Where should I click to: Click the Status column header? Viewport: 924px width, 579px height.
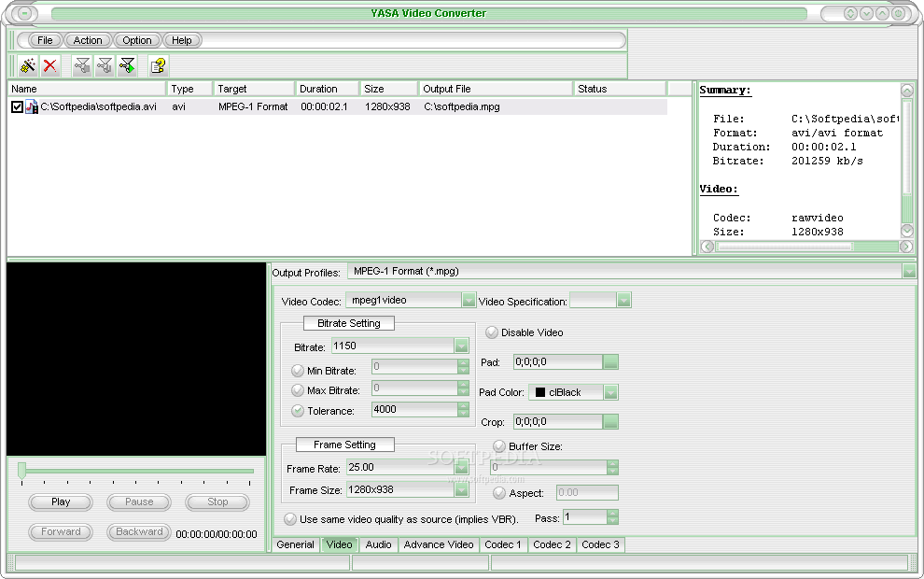620,89
